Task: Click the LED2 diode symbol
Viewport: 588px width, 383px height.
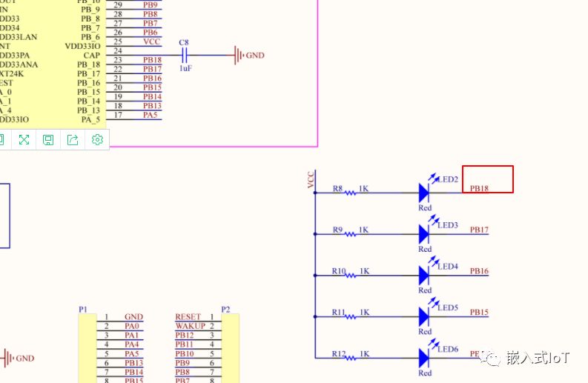Action: pyautogui.click(x=424, y=193)
